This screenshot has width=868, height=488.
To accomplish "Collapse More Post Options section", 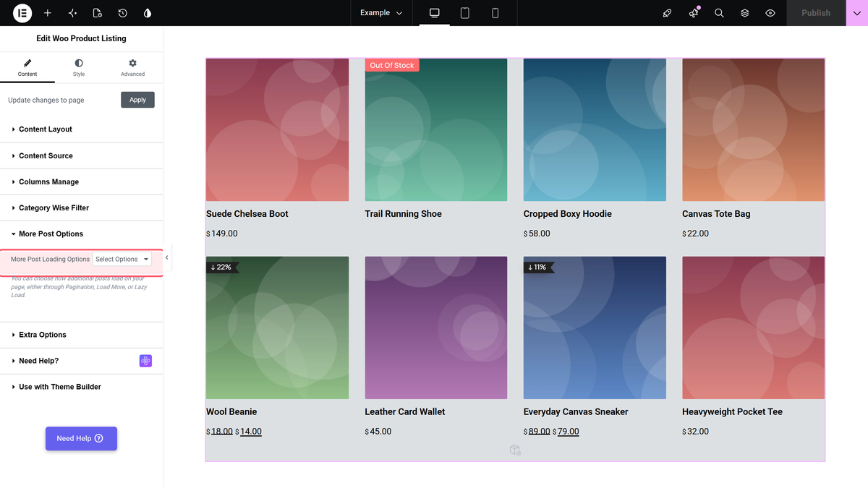I will tap(82, 234).
